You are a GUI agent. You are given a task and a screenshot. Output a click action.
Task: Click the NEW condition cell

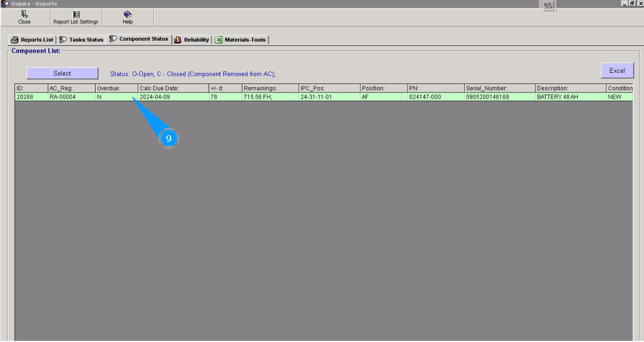coord(620,97)
